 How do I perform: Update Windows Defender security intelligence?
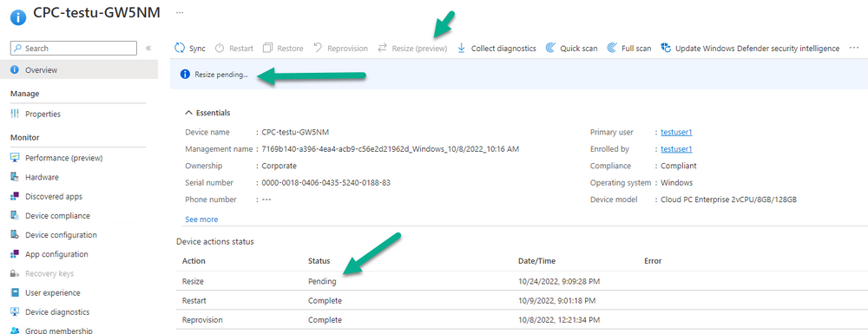point(750,48)
